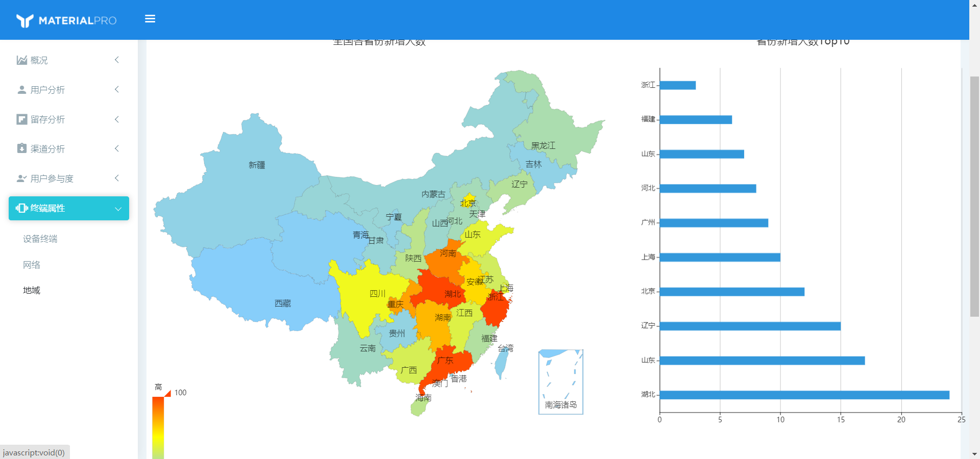Viewport: 980px width, 459px height.
Task: Open the 地域 submenu link
Action: 32,290
